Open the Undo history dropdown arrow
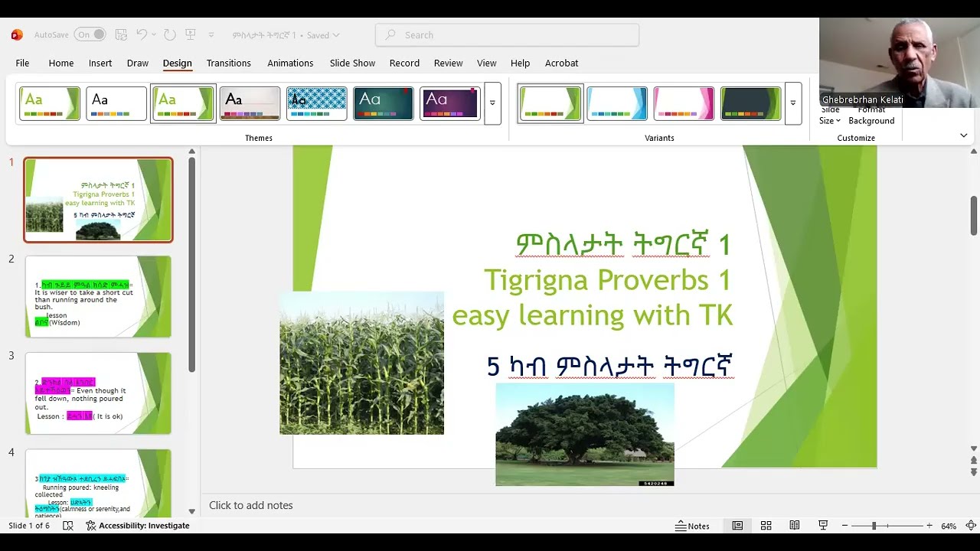This screenshot has width=980, height=551. click(154, 34)
